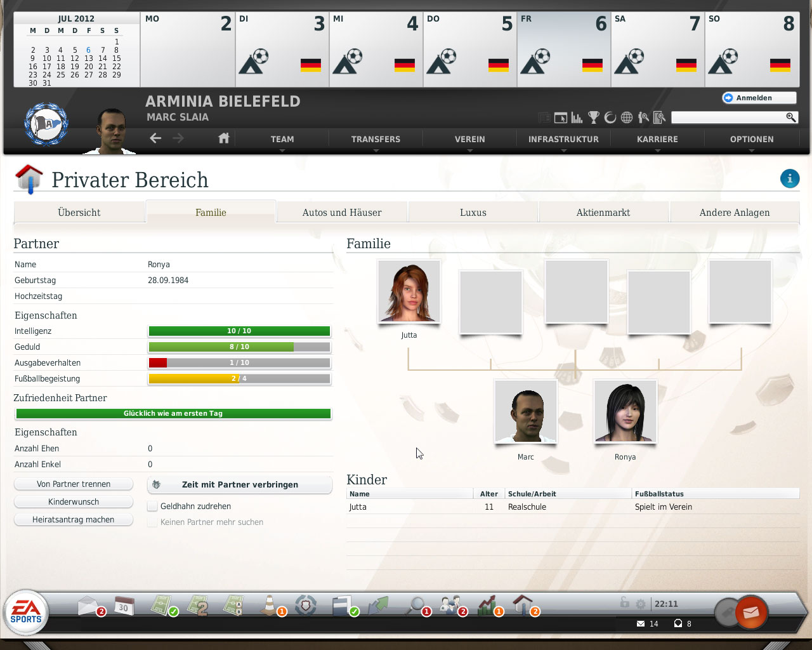Open the OPTIONEN dropdown menu
The width and height of the screenshot is (812, 650).
click(x=752, y=139)
